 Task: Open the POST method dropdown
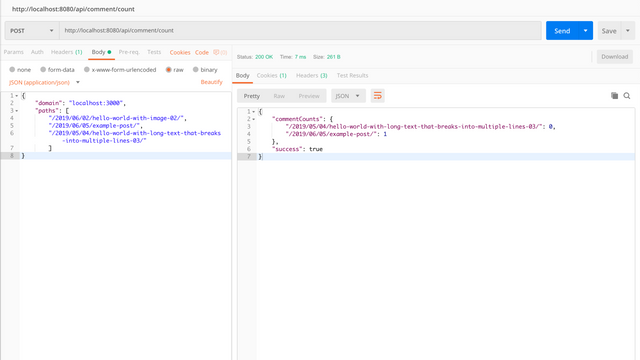point(32,31)
